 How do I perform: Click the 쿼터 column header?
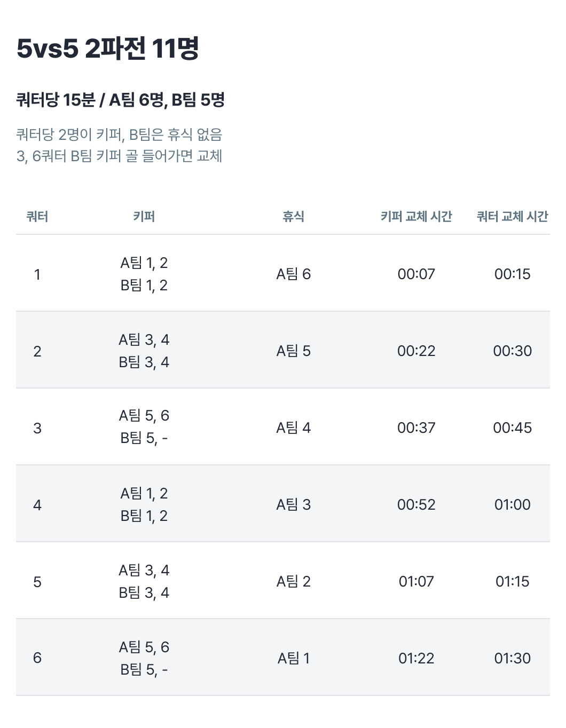point(37,216)
